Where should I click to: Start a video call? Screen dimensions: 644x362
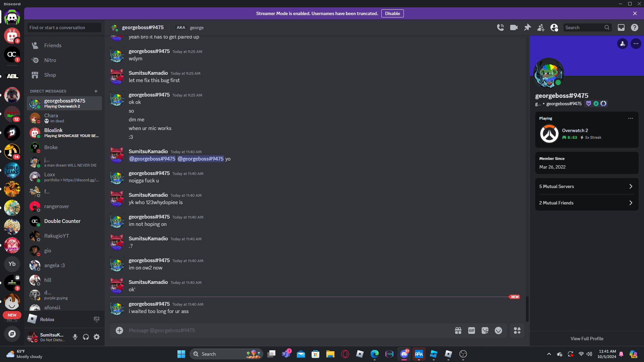coord(514,27)
